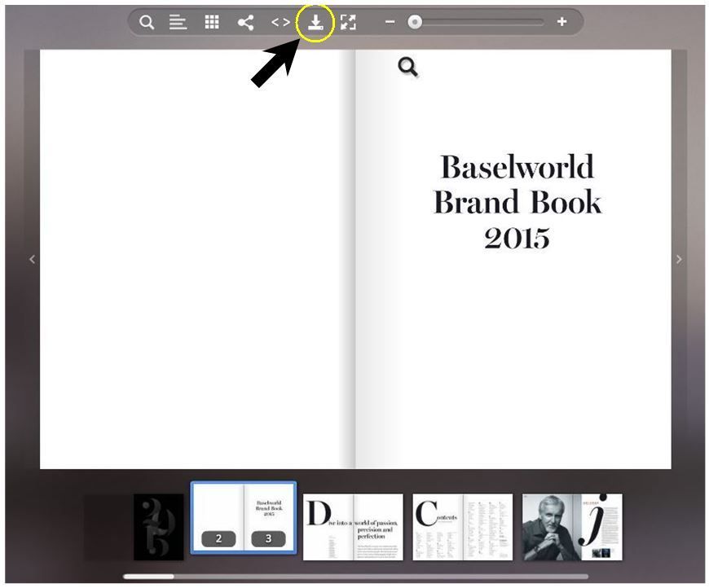Show the page grid thumbnails view

(212, 22)
